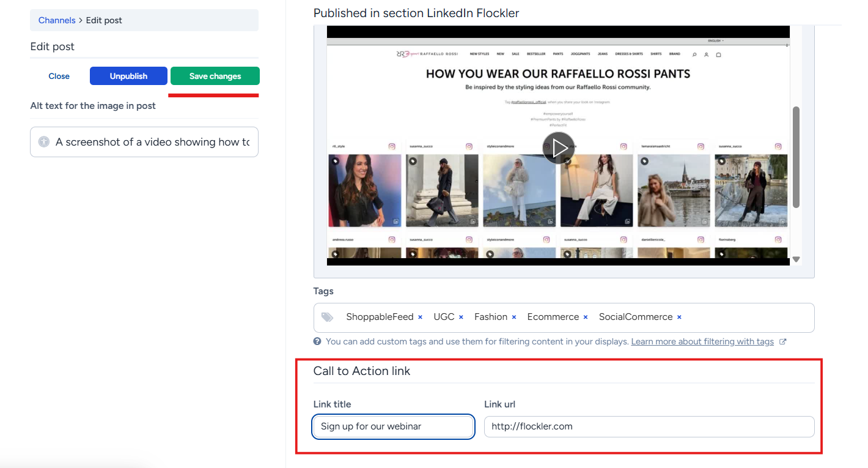Click the Link title input field
This screenshot has width=868, height=468.
tap(394, 426)
